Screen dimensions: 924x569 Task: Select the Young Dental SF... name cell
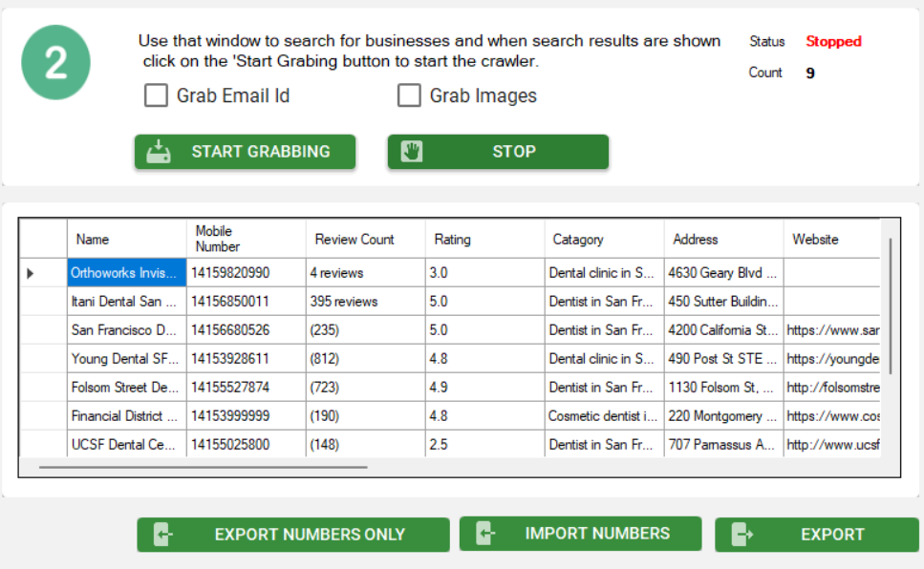(x=127, y=359)
